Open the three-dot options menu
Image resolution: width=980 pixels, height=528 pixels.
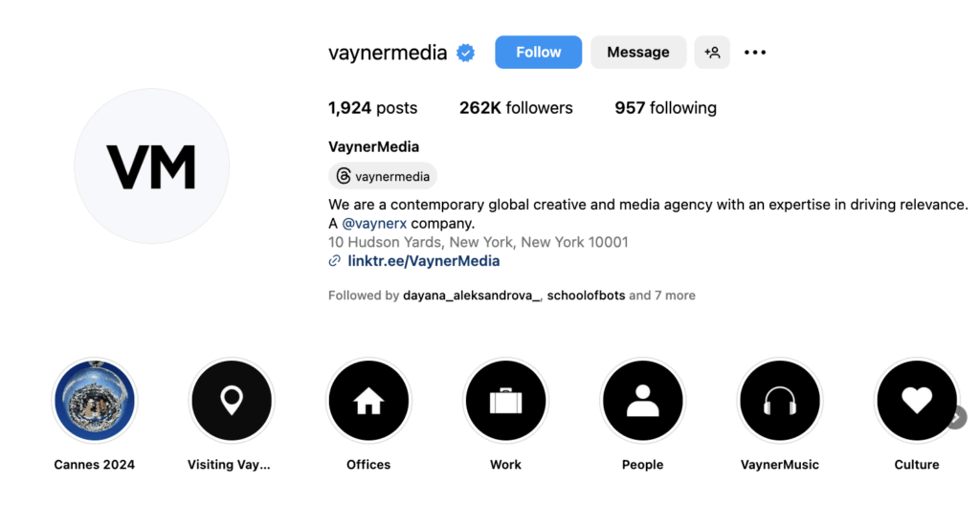tap(755, 53)
